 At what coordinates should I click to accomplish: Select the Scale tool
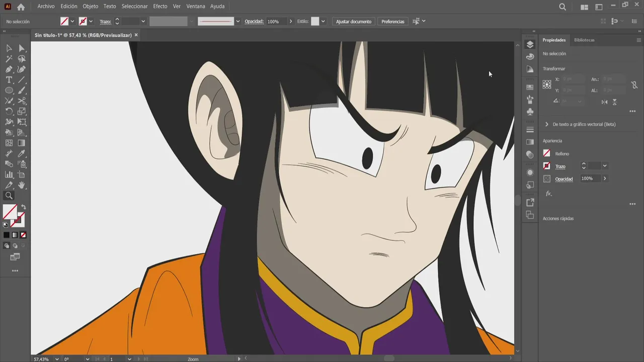point(22,112)
